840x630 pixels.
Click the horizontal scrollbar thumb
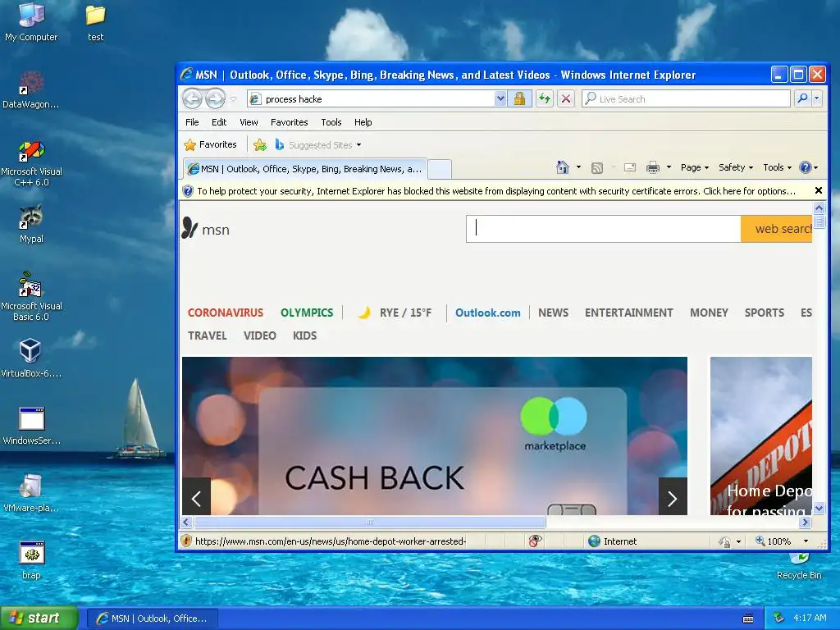pyautogui.click(x=370, y=522)
